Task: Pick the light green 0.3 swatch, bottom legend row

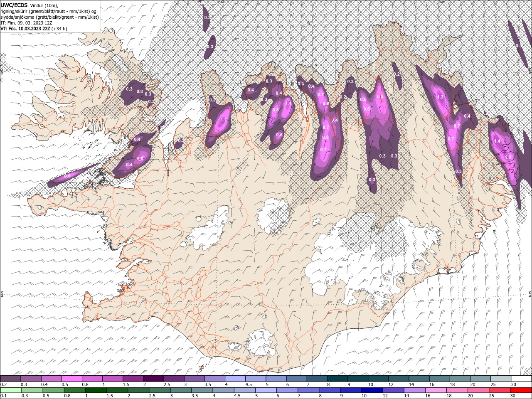Action: (x=32, y=390)
